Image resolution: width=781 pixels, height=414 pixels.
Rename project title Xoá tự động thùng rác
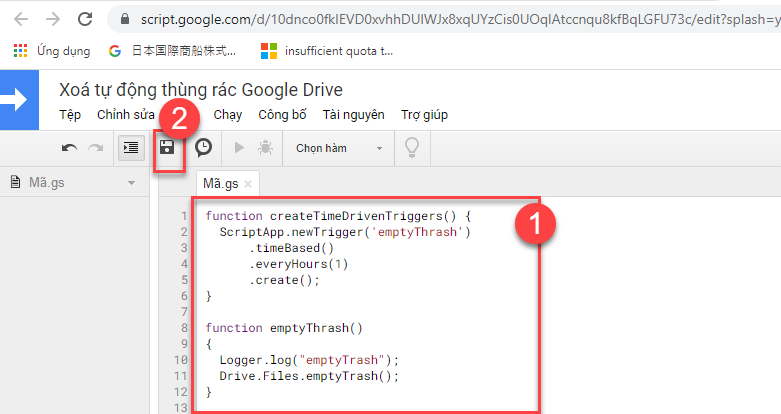click(x=201, y=90)
